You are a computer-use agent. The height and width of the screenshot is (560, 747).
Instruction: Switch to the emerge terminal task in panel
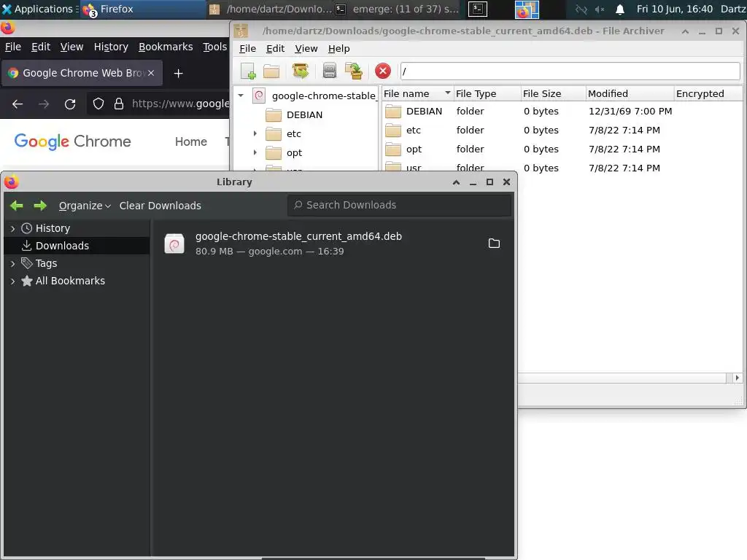pos(398,9)
